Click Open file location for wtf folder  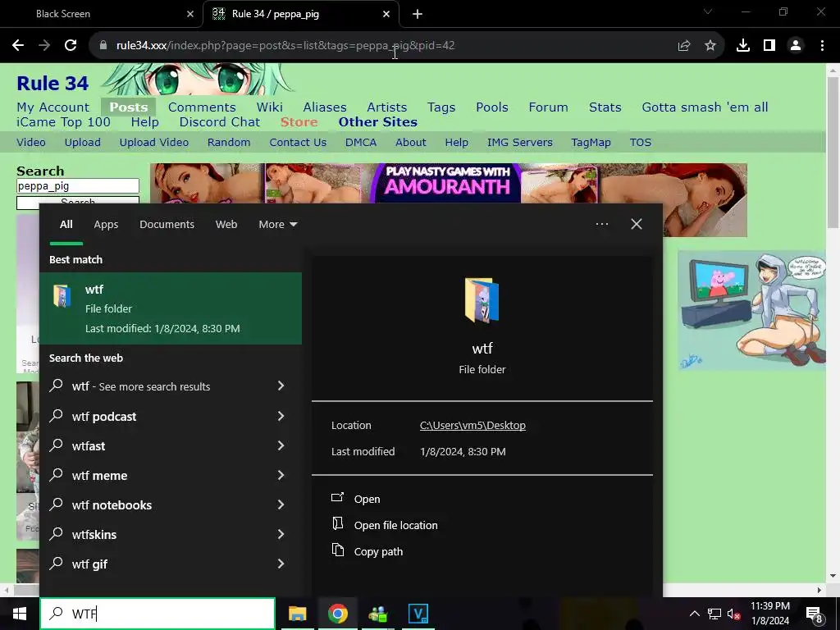[396, 525]
